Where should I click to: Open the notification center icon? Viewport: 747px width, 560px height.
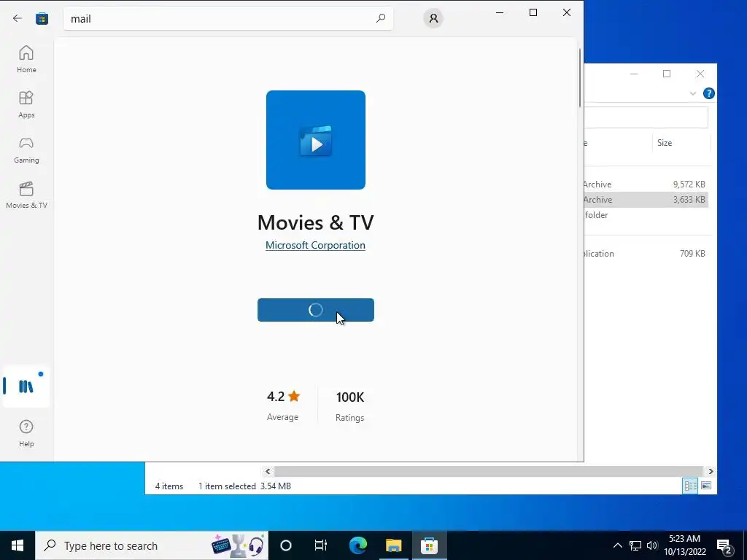coord(724,545)
